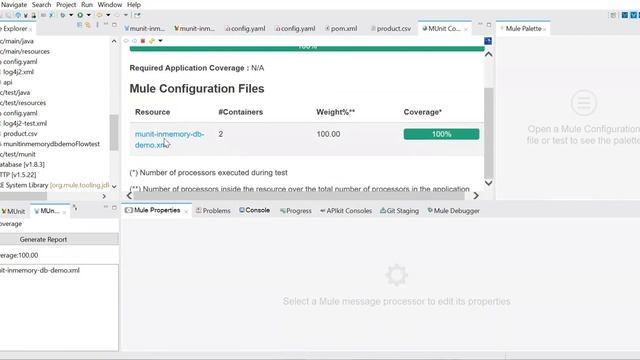Open the coverage toolbar dropdown arrow
The width and height of the screenshot is (640, 360).
[x=160, y=41]
